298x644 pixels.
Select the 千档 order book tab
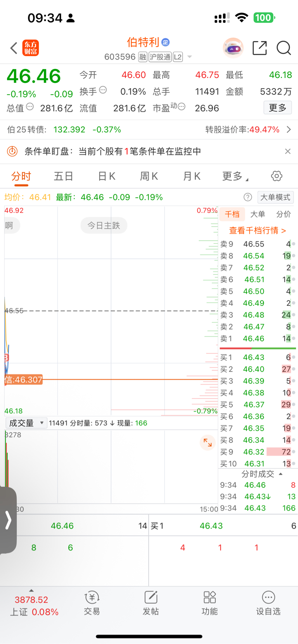click(x=232, y=214)
